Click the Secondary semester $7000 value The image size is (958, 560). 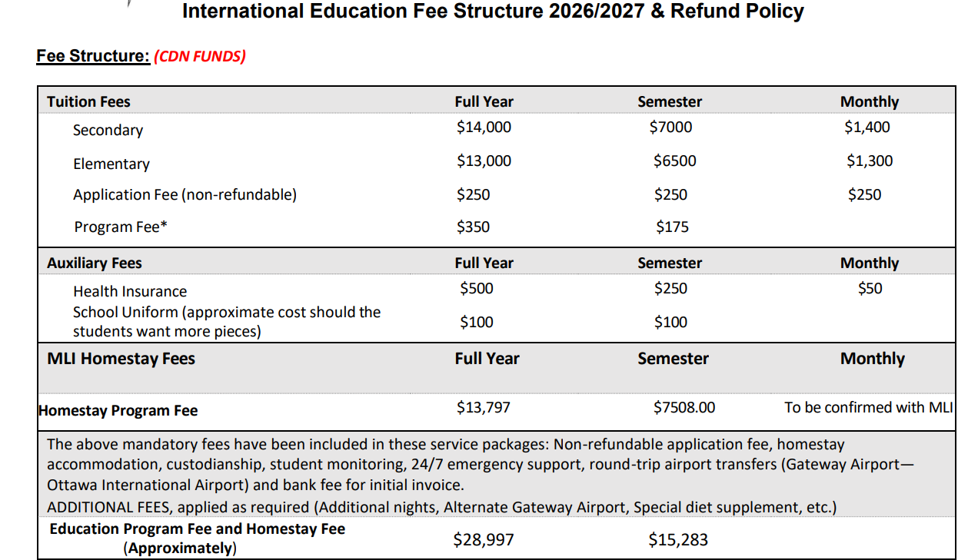(x=670, y=128)
